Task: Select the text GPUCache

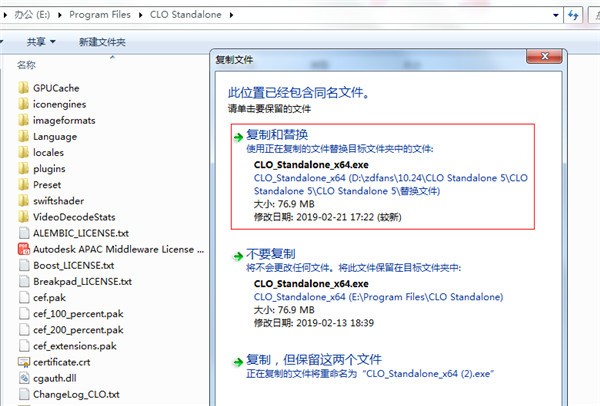Action: pos(56,88)
